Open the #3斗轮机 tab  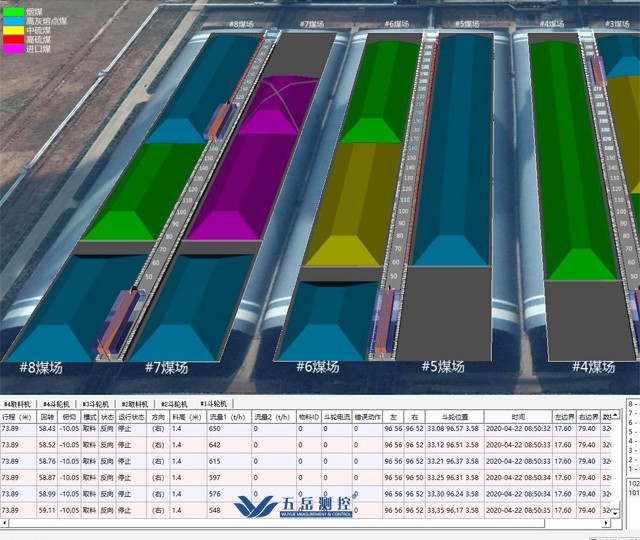click(x=95, y=403)
